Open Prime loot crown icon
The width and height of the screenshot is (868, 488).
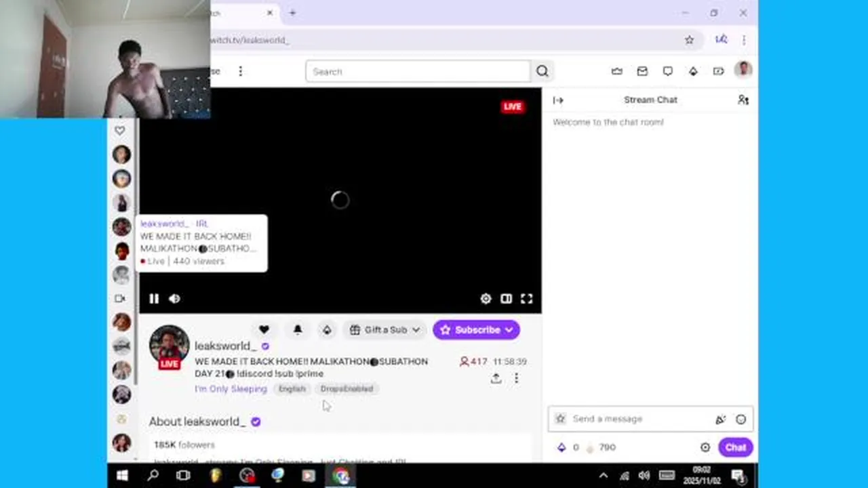(x=616, y=71)
